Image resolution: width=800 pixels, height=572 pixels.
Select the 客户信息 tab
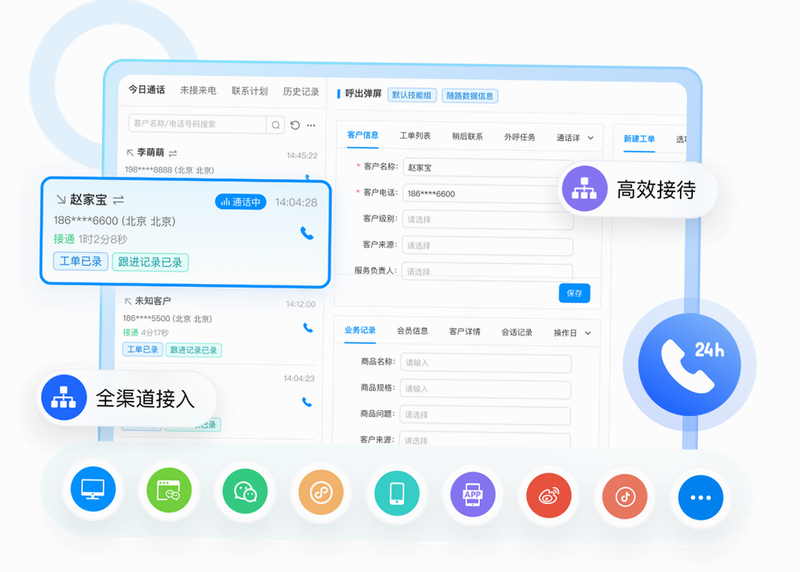click(x=363, y=135)
